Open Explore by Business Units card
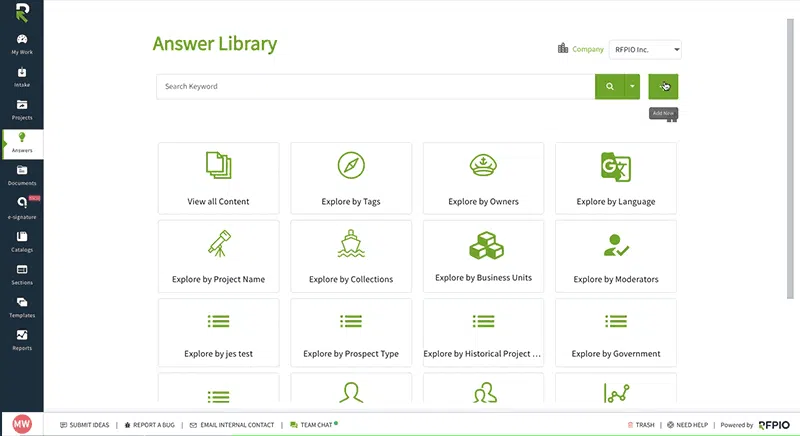 [483, 256]
